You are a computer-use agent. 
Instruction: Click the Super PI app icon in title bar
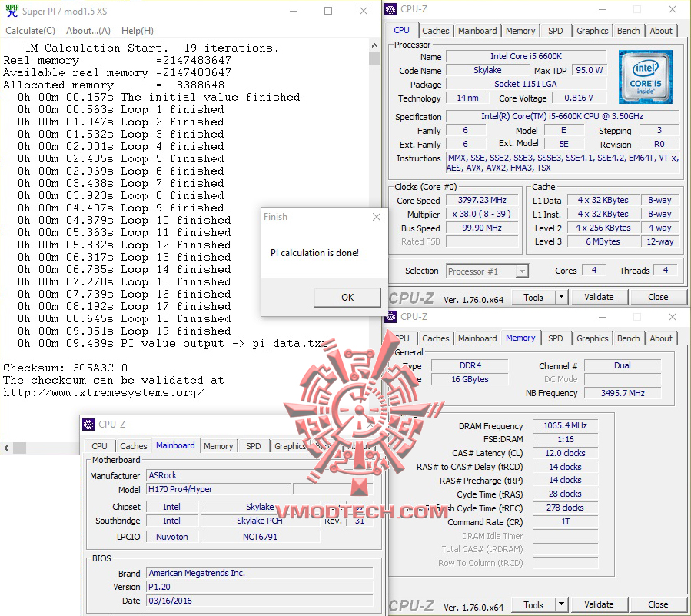click(x=12, y=11)
